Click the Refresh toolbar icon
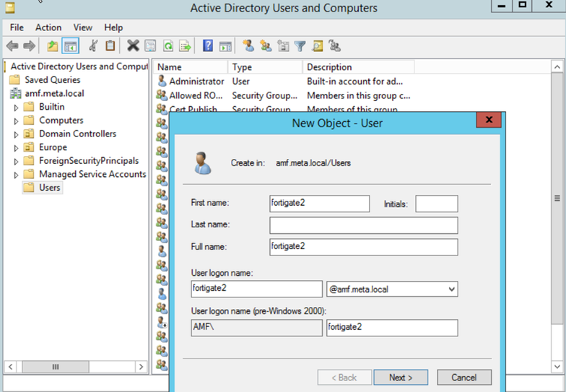Screen dimensions: 566x392 (167, 46)
